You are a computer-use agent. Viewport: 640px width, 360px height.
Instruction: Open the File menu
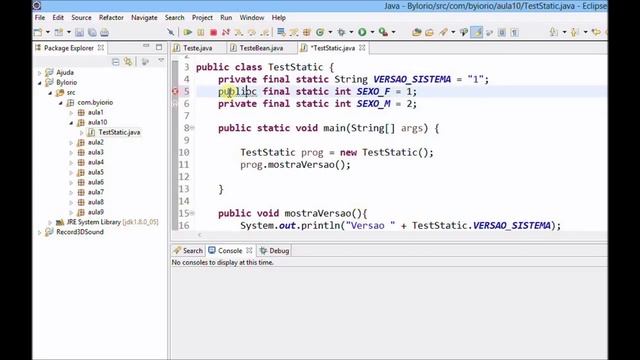tap(40, 18)
